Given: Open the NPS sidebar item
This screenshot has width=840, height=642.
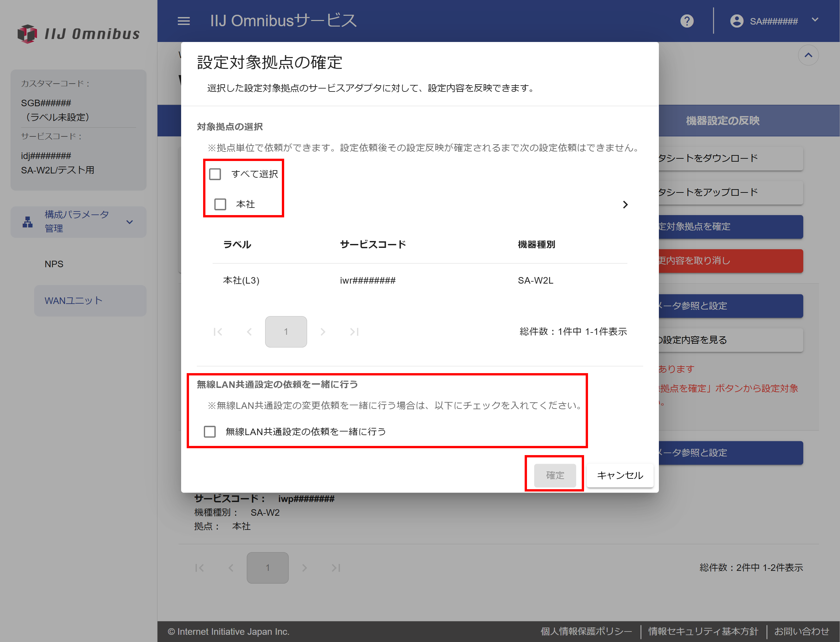Looking at the screenshot, I should [x=54, y=264].
